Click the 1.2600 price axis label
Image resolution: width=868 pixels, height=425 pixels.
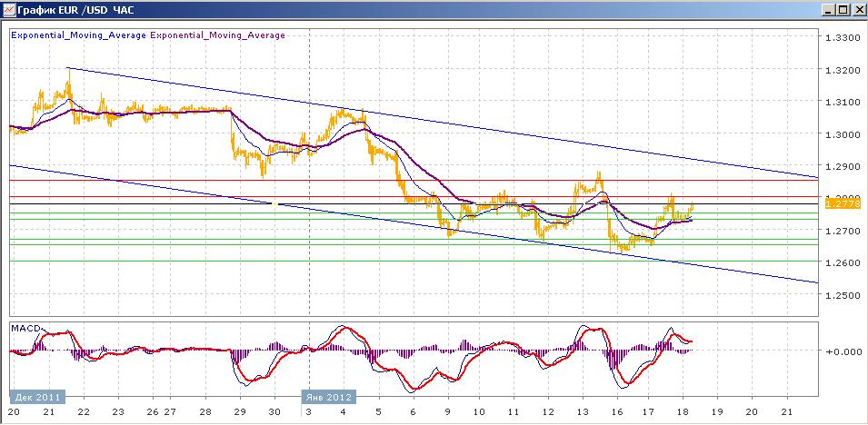[x=843, y=262]
